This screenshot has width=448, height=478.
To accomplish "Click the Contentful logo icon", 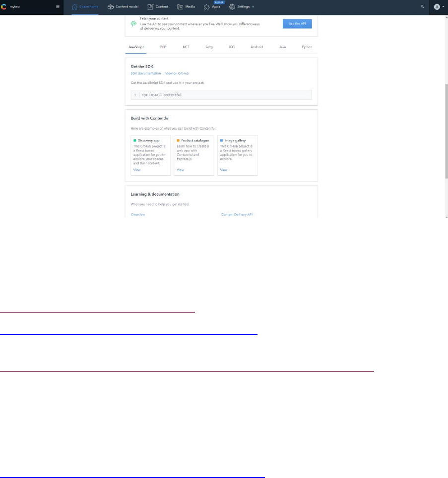I will coord(3,7).
